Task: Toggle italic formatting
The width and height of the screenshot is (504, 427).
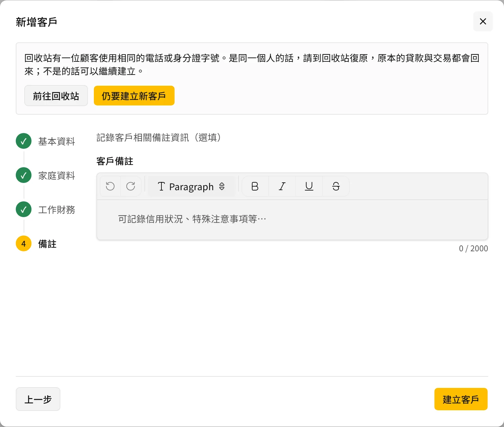Action: point(282,186)
